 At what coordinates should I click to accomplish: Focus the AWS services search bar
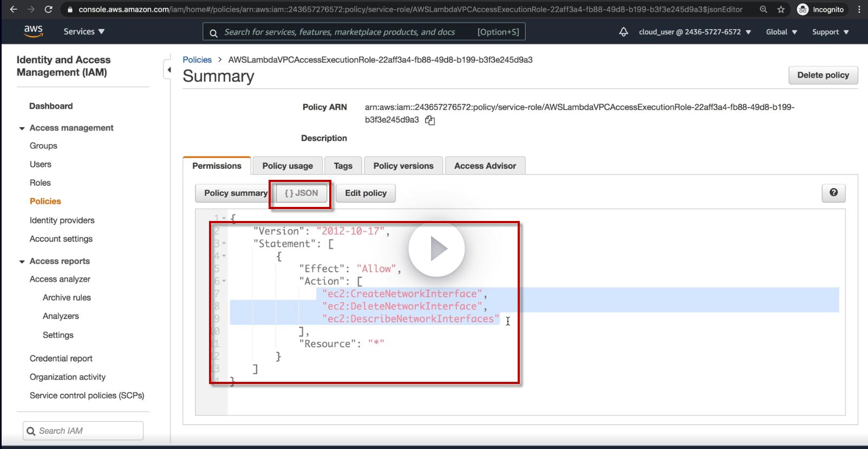pos(364,32)
